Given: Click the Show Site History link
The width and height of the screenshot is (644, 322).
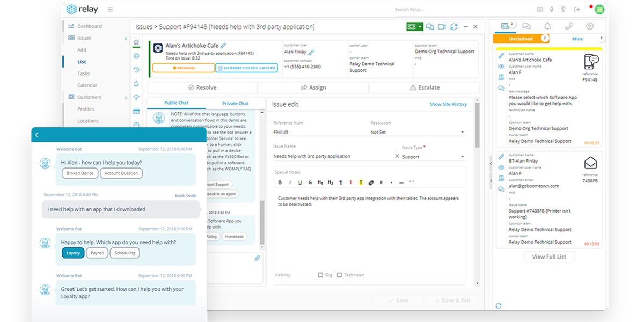Looking at the screenshot, I should point(448,104).
